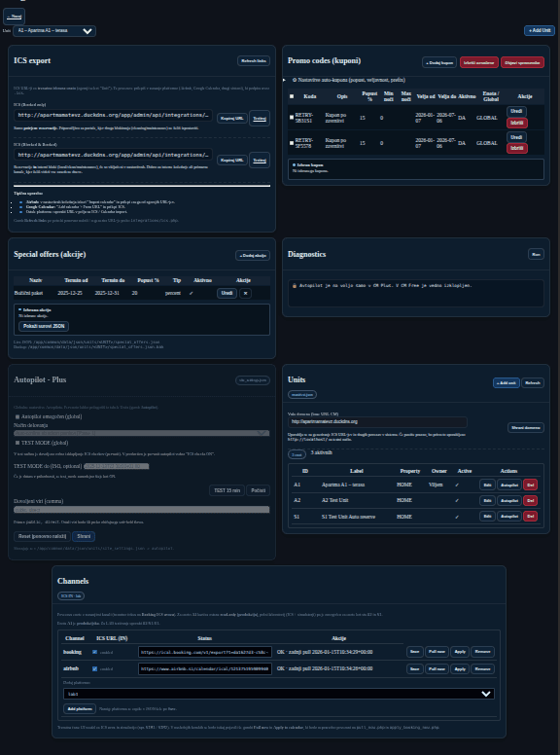Click red Izbriši označene button
The image size is (560, 755).
pos(478,62)
